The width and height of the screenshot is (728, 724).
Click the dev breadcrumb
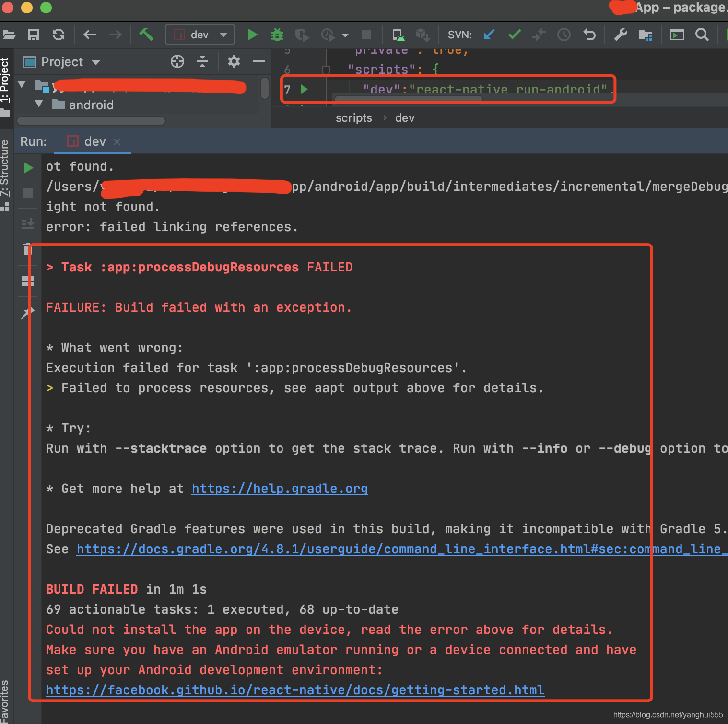[x=405, y=118]
